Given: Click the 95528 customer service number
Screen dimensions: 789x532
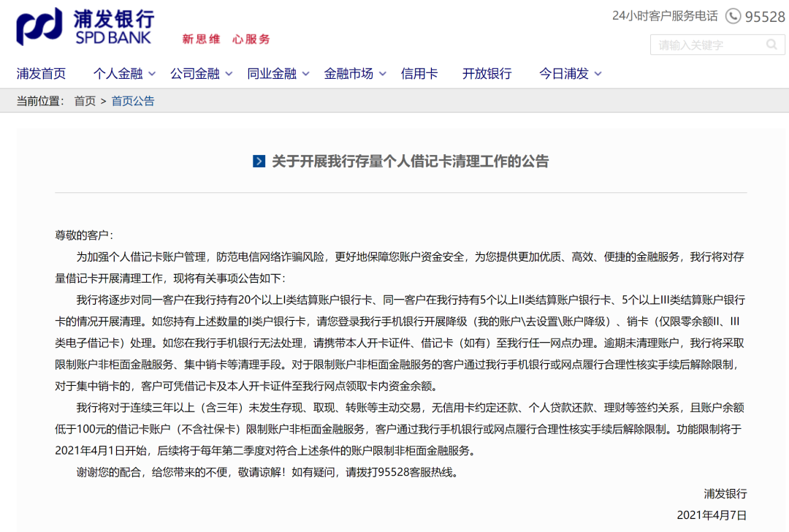Looking at the screenshot, I should pyautogui.click(x=763, y=15).
